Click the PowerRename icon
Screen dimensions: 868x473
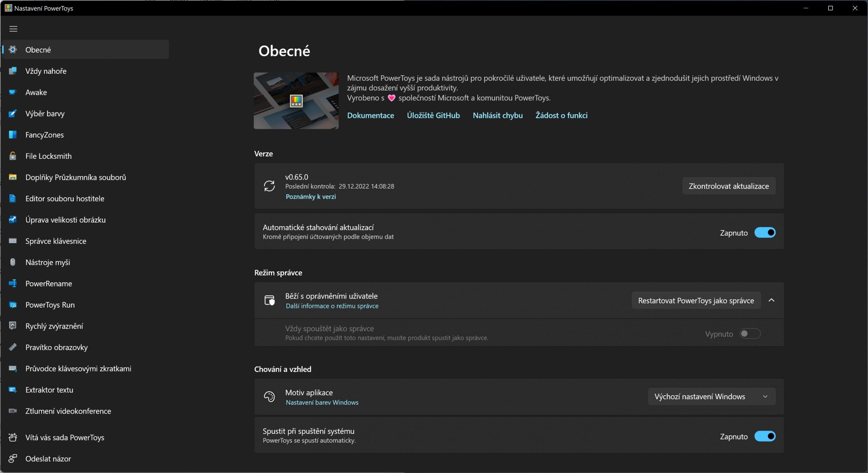point(13,283)
